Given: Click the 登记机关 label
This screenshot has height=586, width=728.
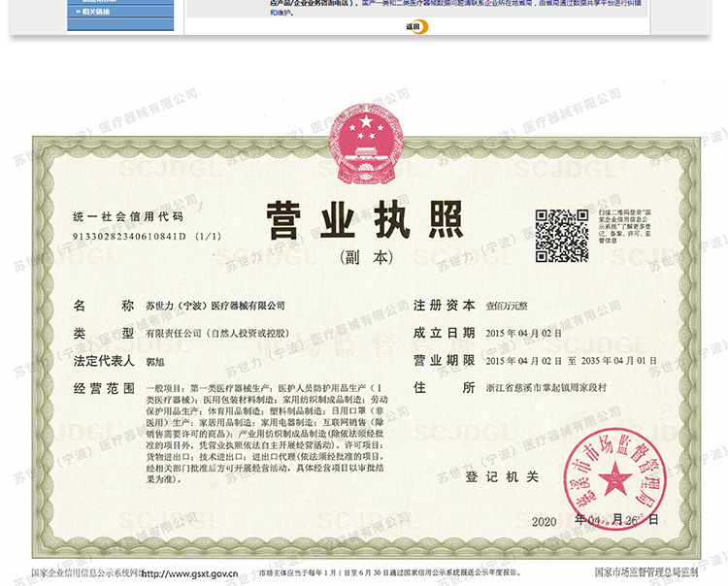Looking at the screenshot, I should click(x=501, y=477).
